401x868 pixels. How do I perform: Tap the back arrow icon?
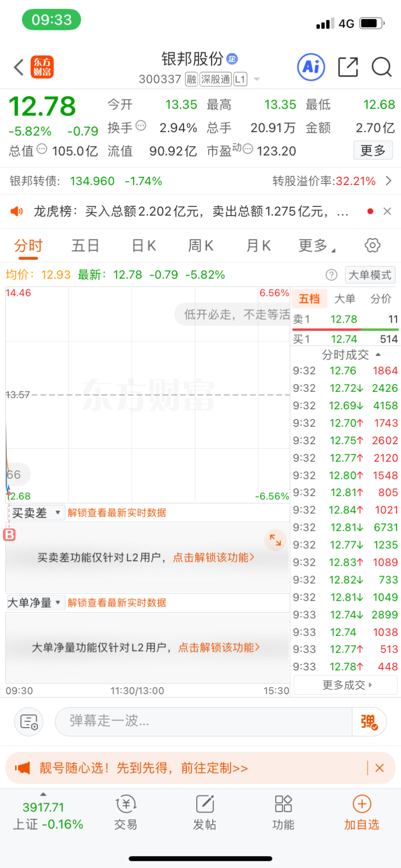pos(18,67)
